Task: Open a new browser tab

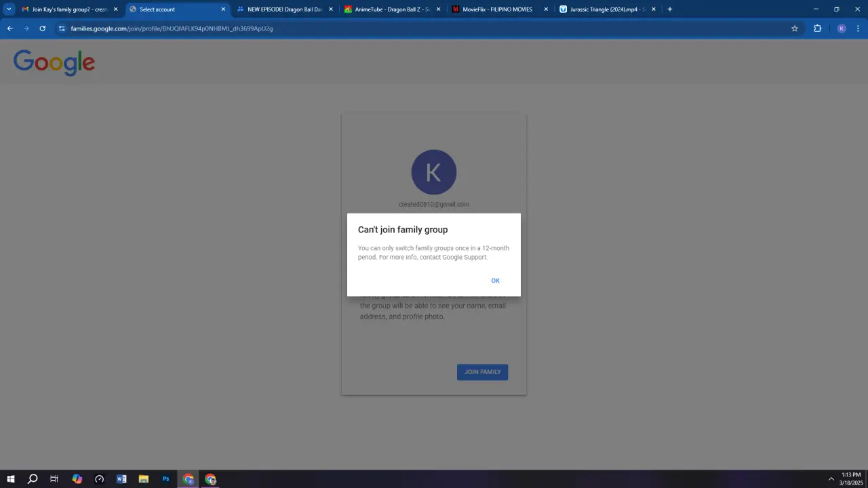Action: 670,9
